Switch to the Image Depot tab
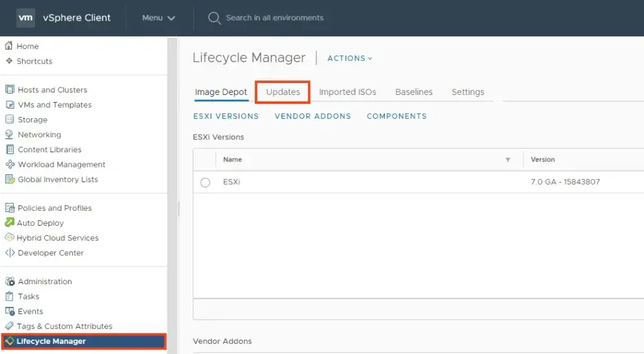644x354 pixels. point(221,92)
